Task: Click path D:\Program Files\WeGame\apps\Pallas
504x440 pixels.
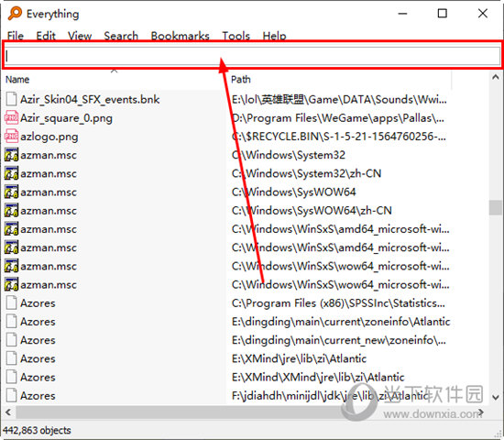Action: [338, 118]
